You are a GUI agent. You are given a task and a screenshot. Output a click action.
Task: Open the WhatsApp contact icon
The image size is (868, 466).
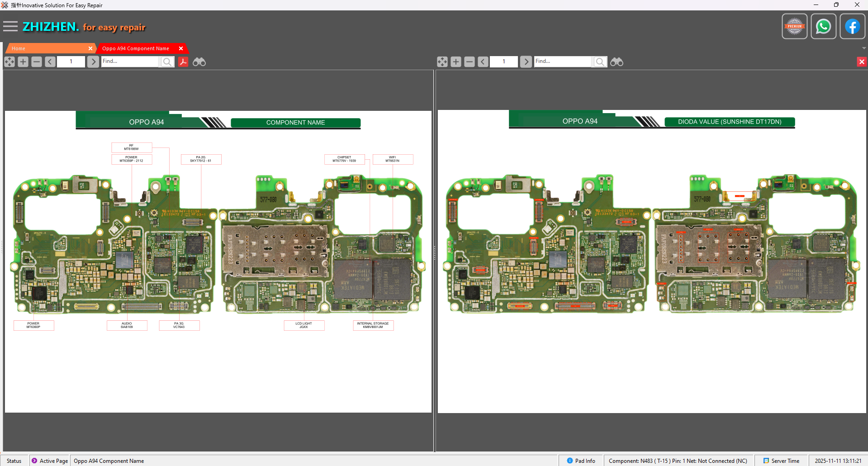(823, 27)
